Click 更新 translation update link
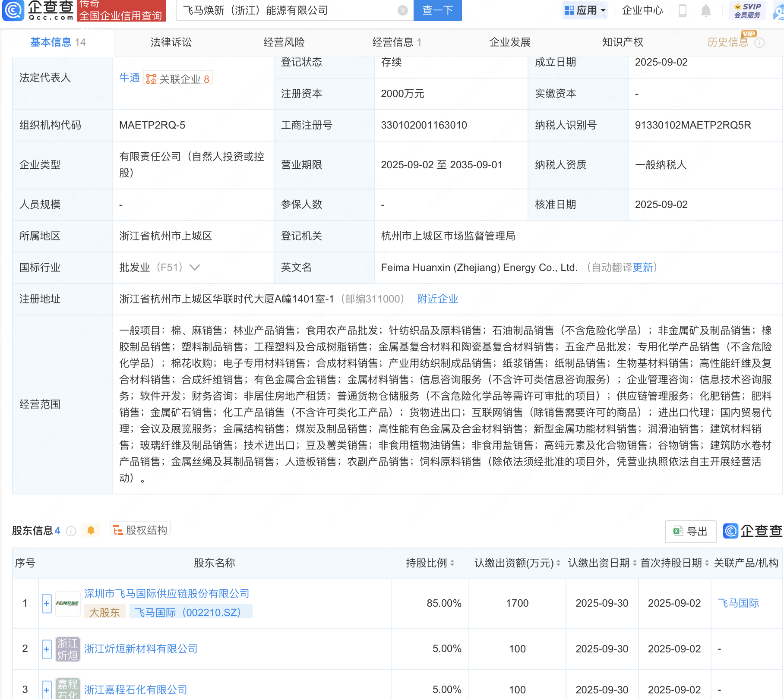The height and width of the screenshot is (699, 784). (x=643, y=268)
